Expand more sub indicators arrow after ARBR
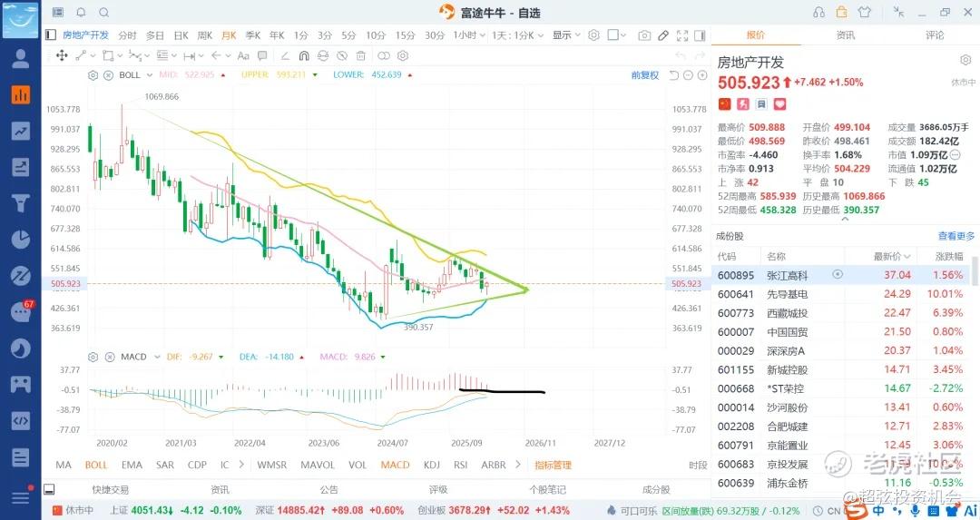The width and height of the screenshot is (980, 520). click(x=517, y=465)
